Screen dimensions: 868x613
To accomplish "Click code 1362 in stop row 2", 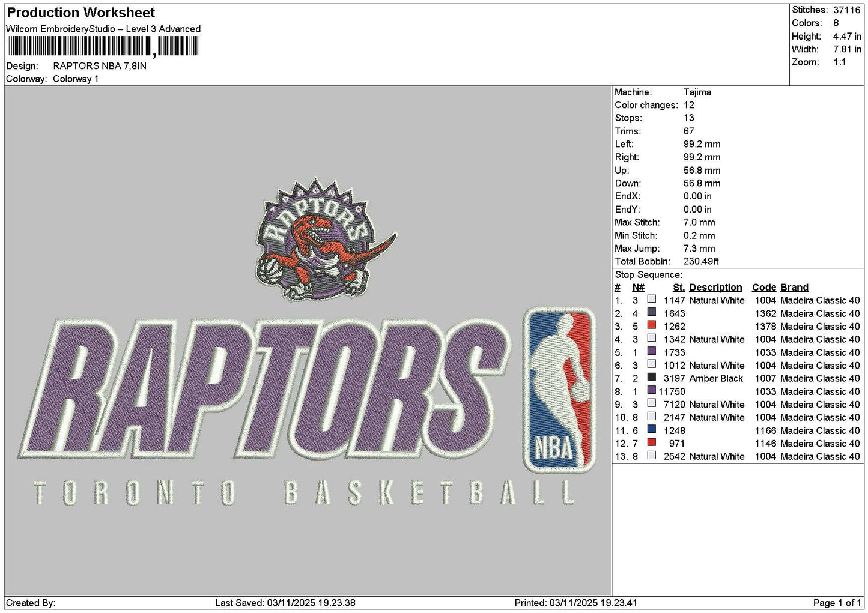I will tap(766, 313).
